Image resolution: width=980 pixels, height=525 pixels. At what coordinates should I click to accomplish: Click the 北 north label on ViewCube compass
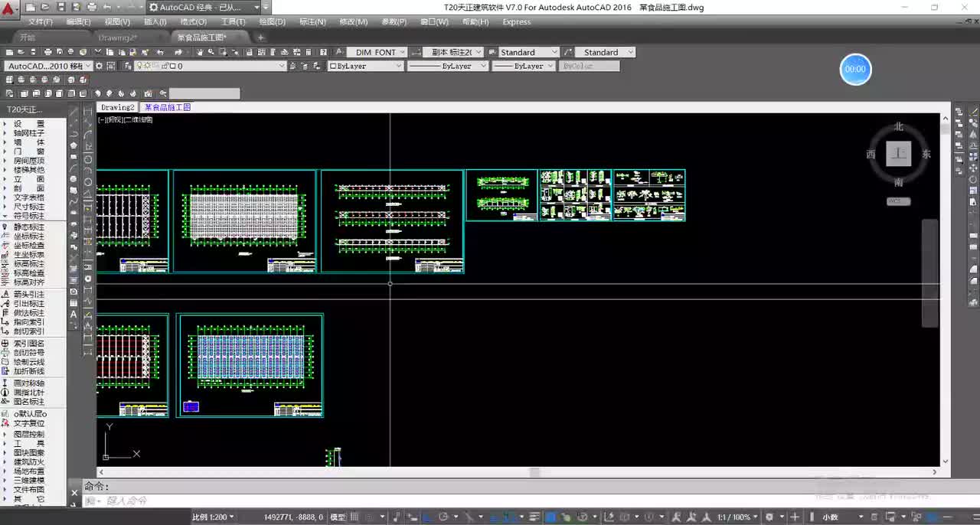tap(899, 126)
